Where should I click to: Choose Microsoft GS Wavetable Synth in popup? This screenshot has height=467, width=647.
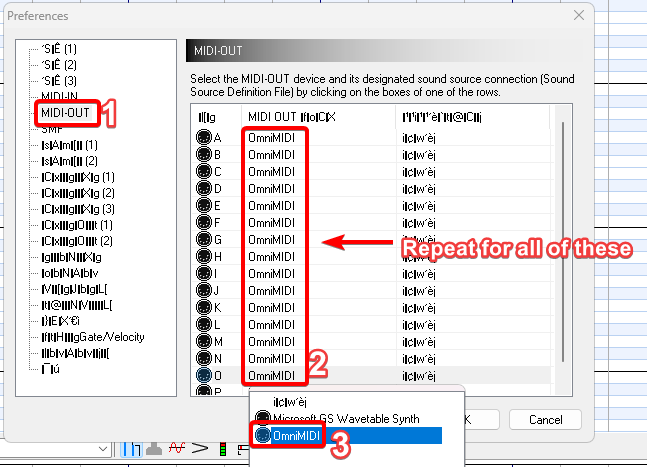coord(344,419)
